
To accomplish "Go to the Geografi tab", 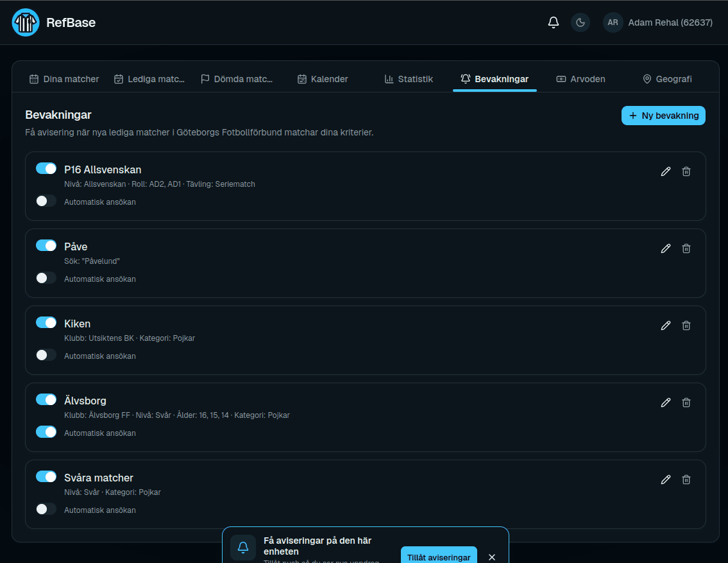I will (x=667, y=79).
